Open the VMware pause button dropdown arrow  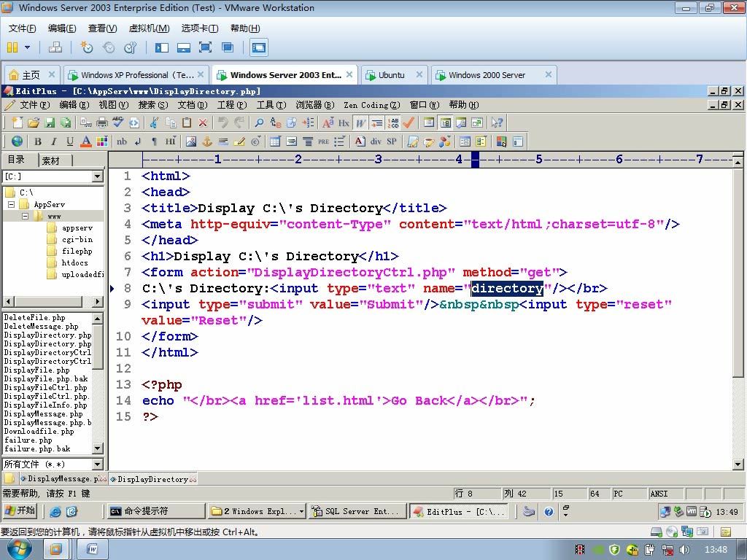point(27,47)
